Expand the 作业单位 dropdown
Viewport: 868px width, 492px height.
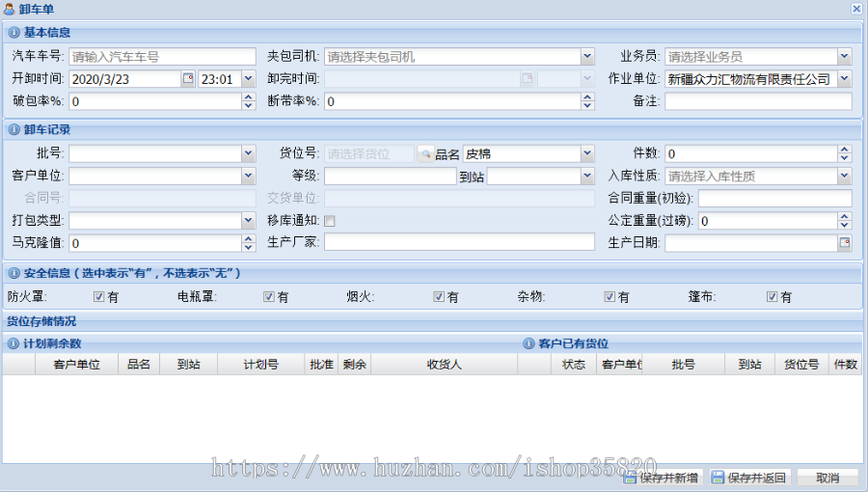tap(844, 78)
